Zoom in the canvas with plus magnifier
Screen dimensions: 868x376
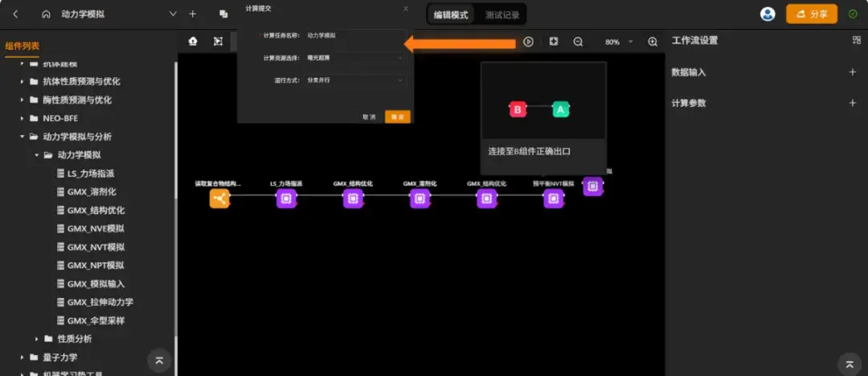pos(653,42)
